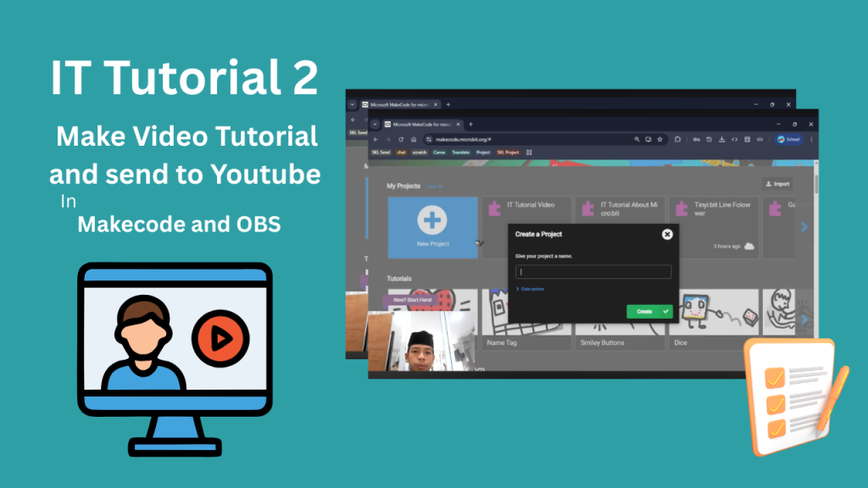Reload the makecode.microbit.org page
The image size is (868, 488).
[x=401, y=140]
